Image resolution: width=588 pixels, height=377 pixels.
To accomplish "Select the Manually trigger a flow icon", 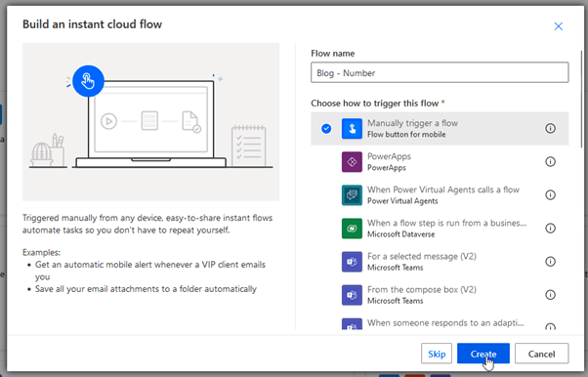I will click(x=352, y=129).
